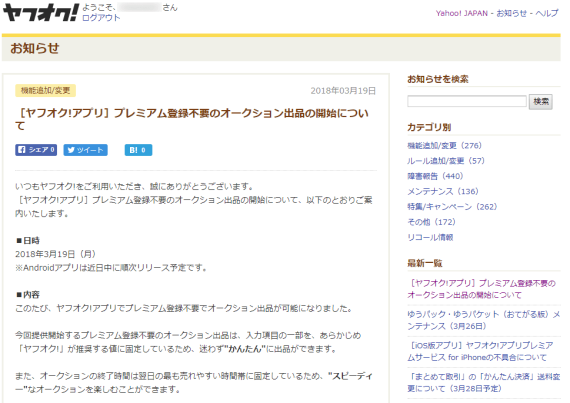Bookmark with the Hatena B! button
Viewport: 570px width, 403px height.
pyautogui.click(x=138, y=150)
